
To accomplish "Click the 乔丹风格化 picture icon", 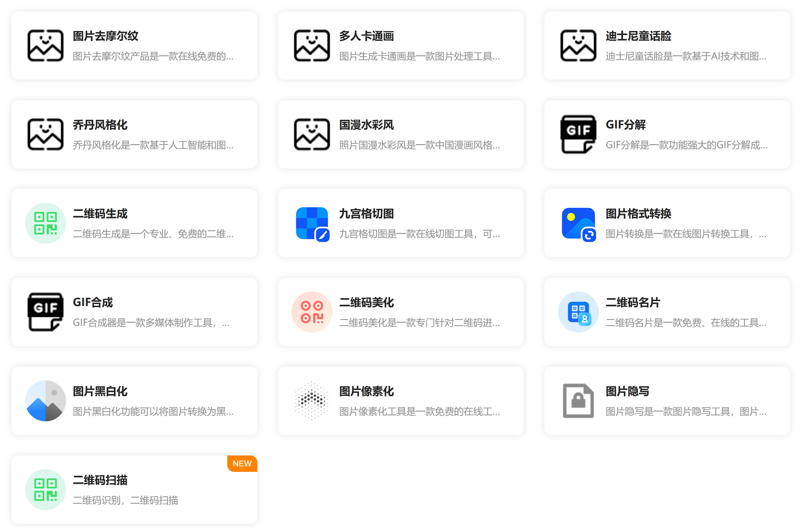I will (46, 134).
